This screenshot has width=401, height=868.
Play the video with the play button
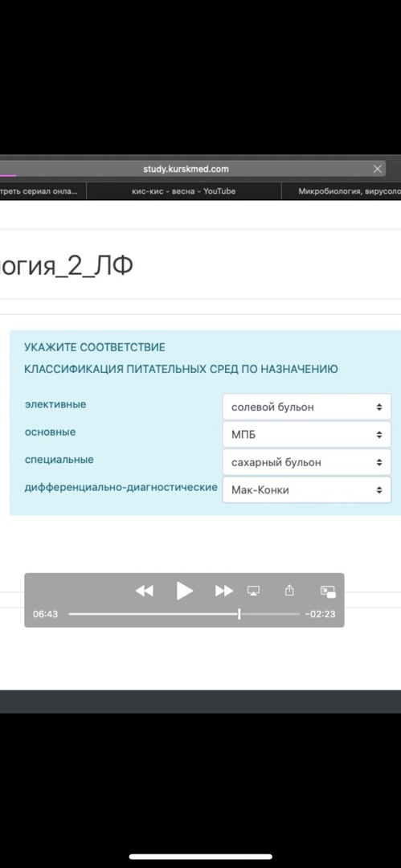(185, 591)
